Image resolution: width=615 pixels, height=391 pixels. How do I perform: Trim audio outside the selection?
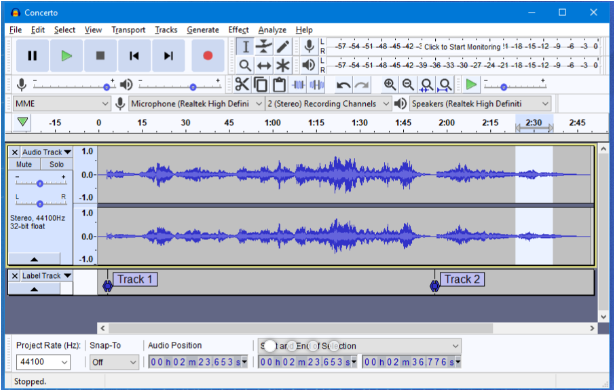coord(298,84)
